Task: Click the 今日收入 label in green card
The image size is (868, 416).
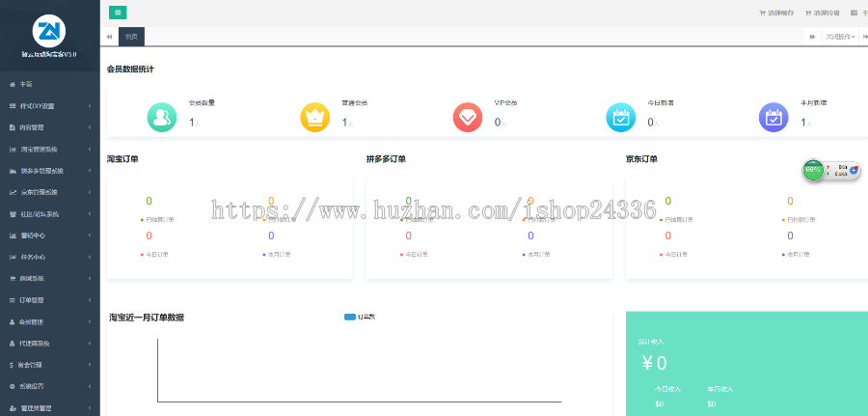Action: tap(667, 389)
